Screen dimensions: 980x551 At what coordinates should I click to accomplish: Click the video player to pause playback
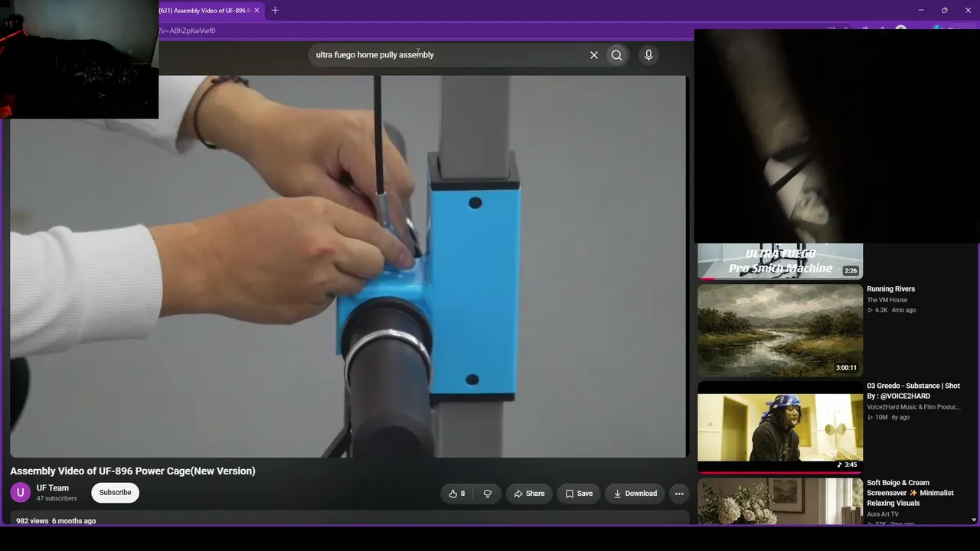pyautogui.click(x=348, y=266)
